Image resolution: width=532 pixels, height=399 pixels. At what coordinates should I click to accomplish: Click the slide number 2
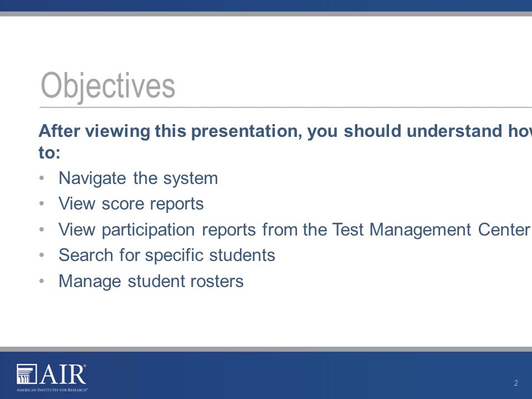[x=516, y=383]
